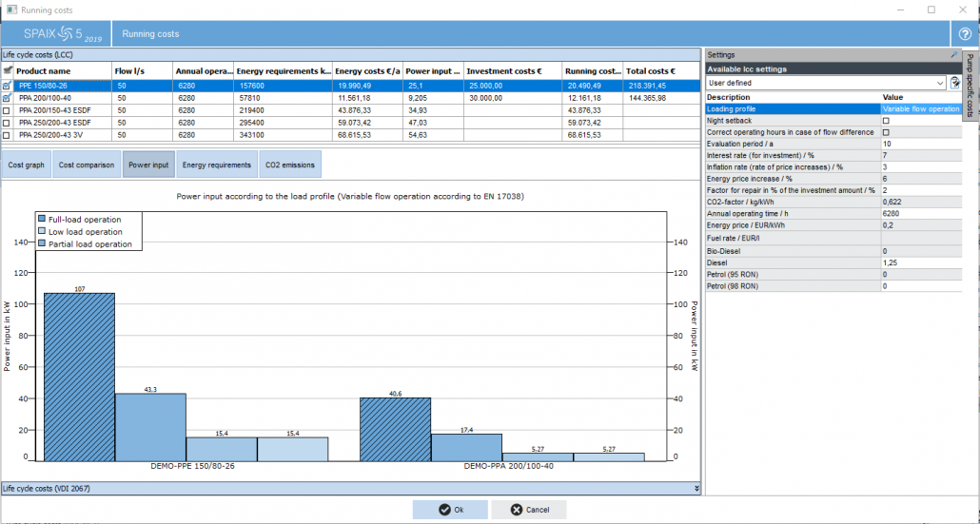The height and width of the screenshot is (524, 980).
Task: Open the Pump specific costs side tab
Action: click(970, 86)
